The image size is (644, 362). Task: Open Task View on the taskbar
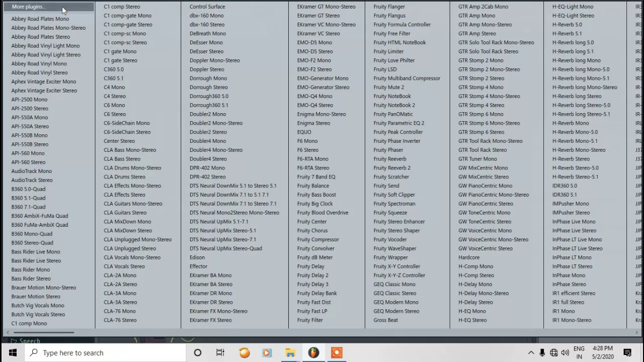pyautogui.click(x=220, y=352)
